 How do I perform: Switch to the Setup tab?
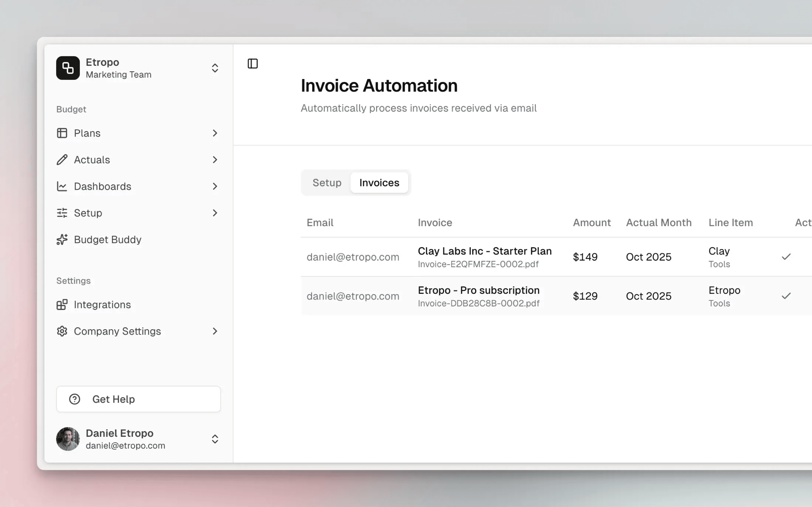coord(326,183)
